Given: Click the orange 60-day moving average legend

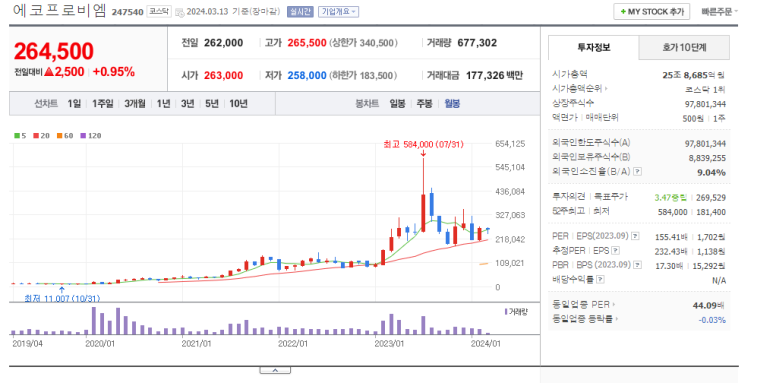Looking at the screenshot, I should (65, 136).
